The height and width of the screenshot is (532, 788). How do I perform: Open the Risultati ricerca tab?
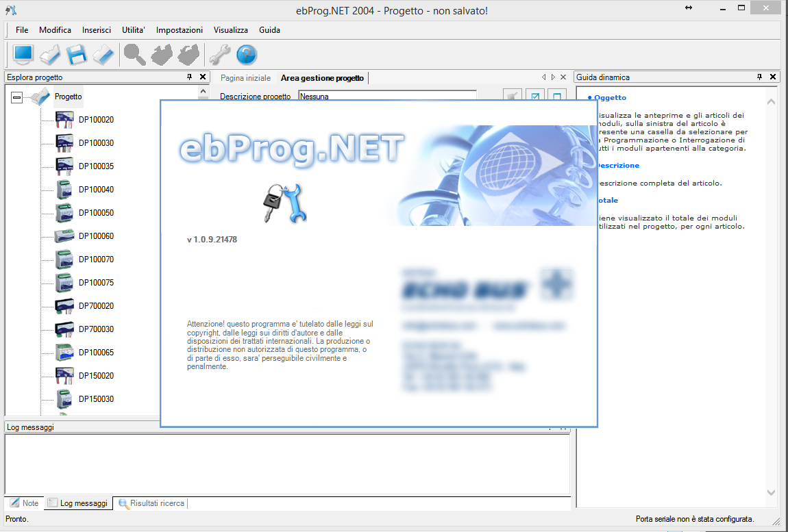click(151, 503)
